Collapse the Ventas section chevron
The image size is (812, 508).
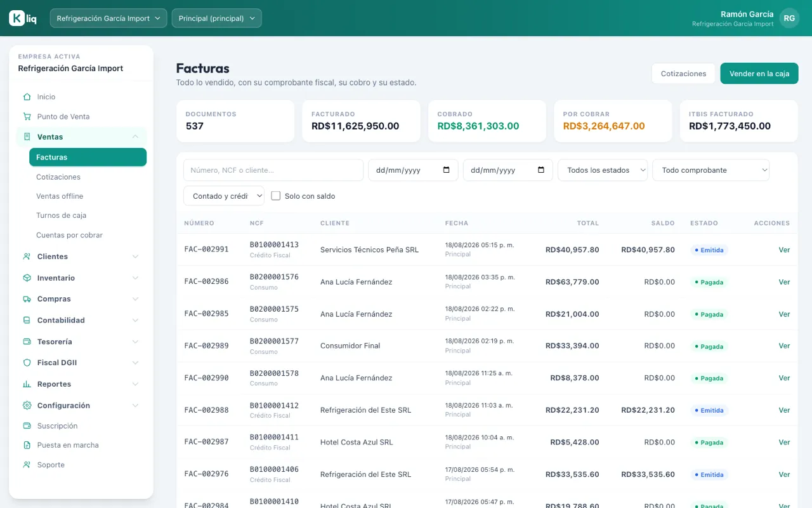tap(135, 137)
